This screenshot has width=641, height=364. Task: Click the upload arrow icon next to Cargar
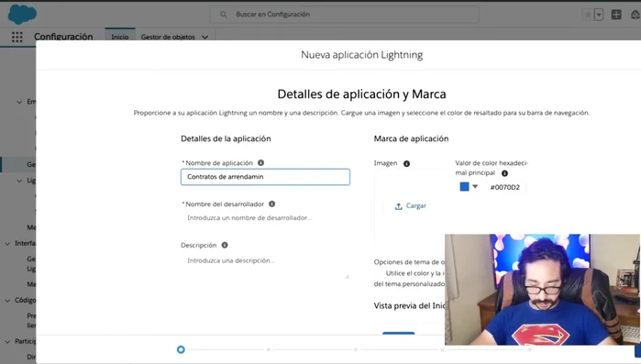(399, 206)
